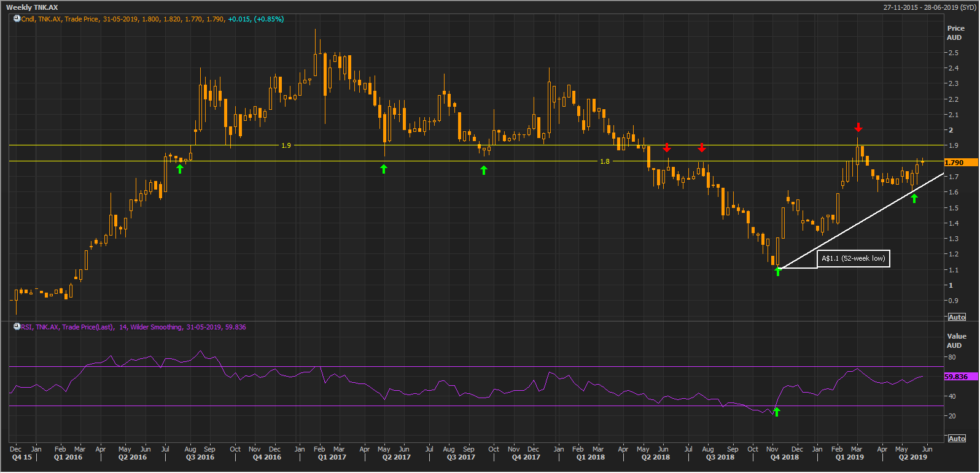Click the date range 27-11-2015 - 28-06-2019 (SYD)
The width and height of the screenshot is (980, 473).
tap(929, 7)
